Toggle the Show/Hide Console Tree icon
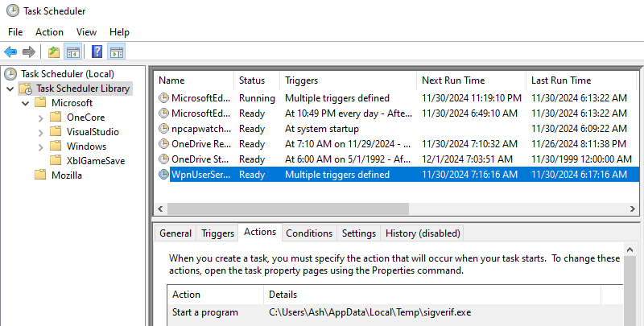This screenshot has height=326, width=644. pyautogui.click(x=72, y=52)
